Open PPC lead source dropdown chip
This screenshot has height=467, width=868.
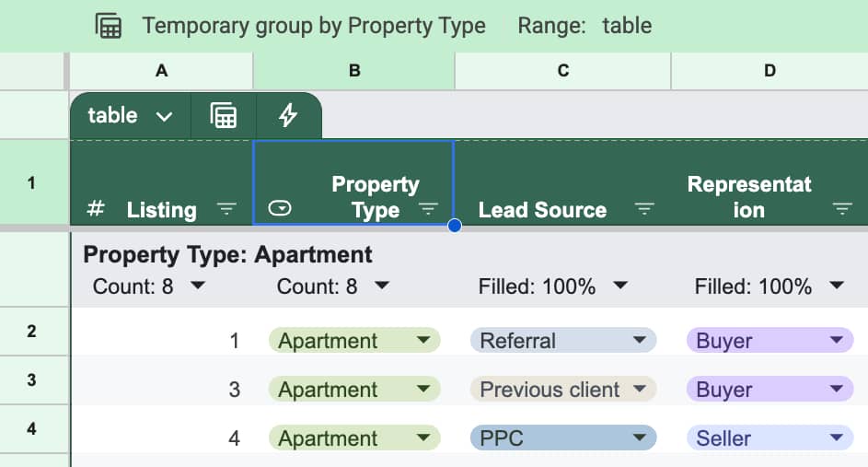(x=563, y=438)
